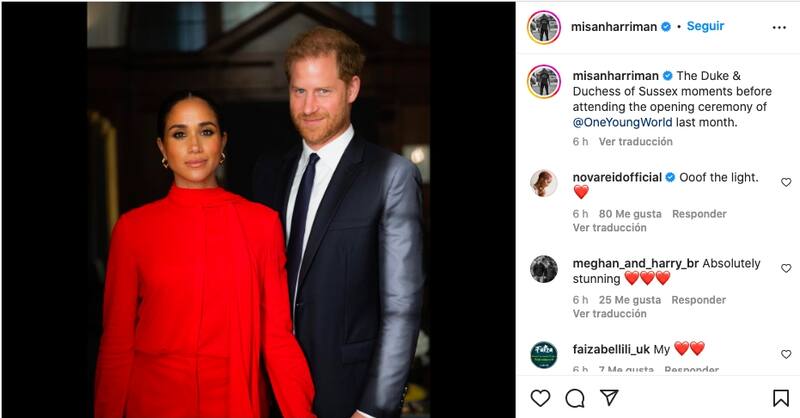This screenshot has height=418, width=800.
Task: View the 80 Me gusta likes list
Action: coord(630,214)
